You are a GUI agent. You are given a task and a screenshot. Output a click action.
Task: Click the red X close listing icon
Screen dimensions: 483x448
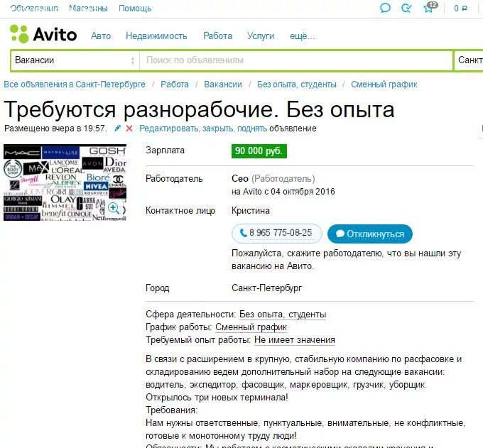click(x=129, y=129)
